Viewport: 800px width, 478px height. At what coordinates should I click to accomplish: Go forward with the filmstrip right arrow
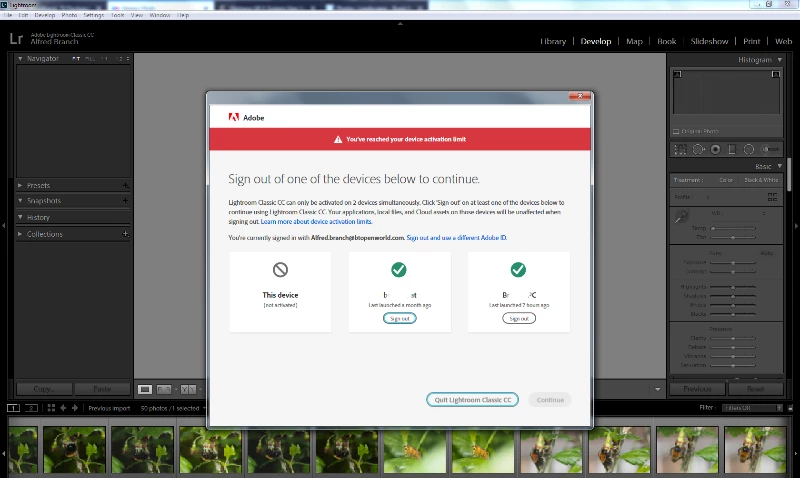click(x=74, y=408)
